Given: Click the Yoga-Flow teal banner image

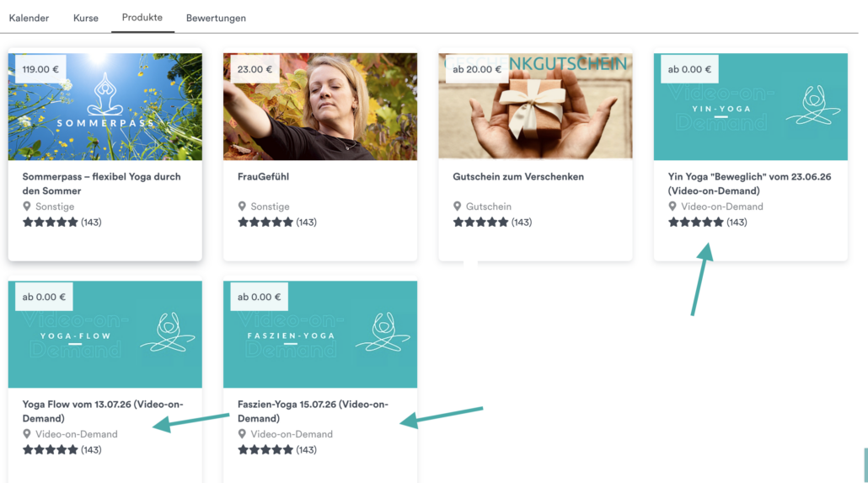Looking at the screenshot, I should [105, 334].
